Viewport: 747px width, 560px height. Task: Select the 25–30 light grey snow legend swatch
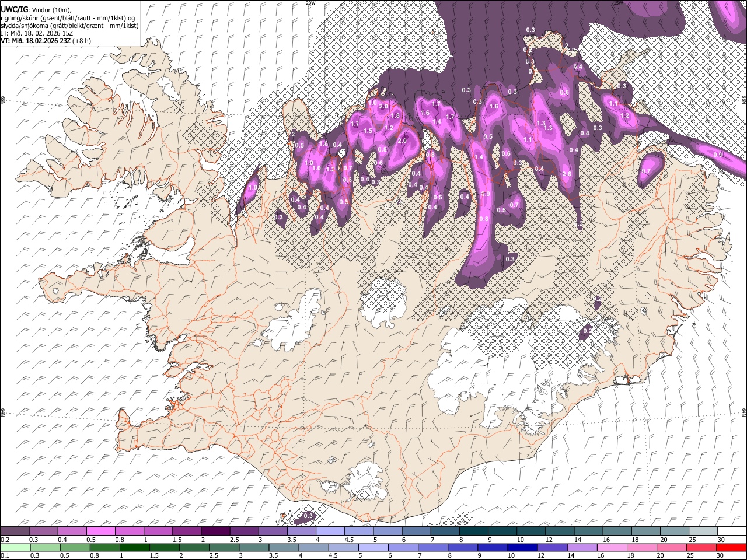703,531
